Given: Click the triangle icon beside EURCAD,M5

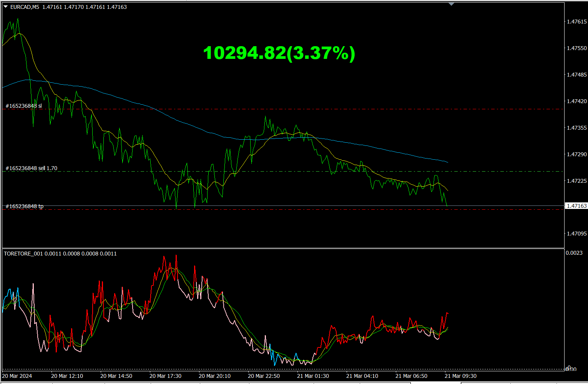Looking at the screenshot, I should (x=5, y=7).
